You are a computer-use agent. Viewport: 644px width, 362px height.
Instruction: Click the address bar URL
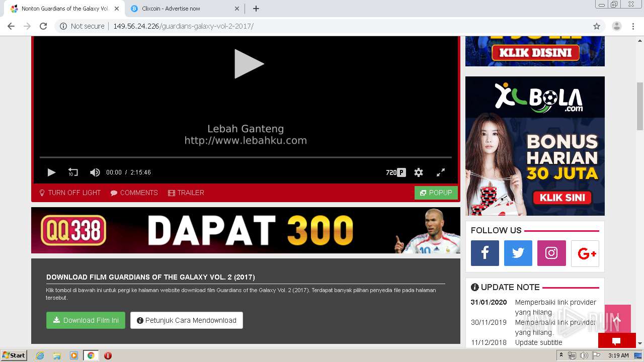coord(183,26)
